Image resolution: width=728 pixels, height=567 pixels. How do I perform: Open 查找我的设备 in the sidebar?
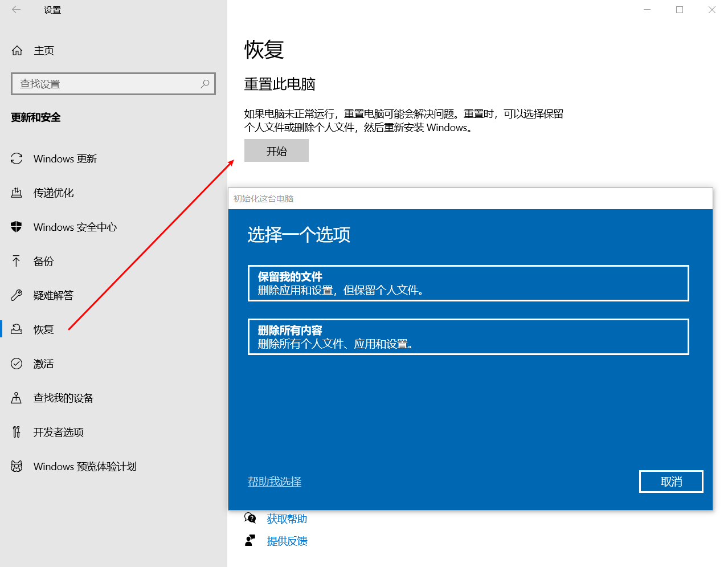pos(63,398)
